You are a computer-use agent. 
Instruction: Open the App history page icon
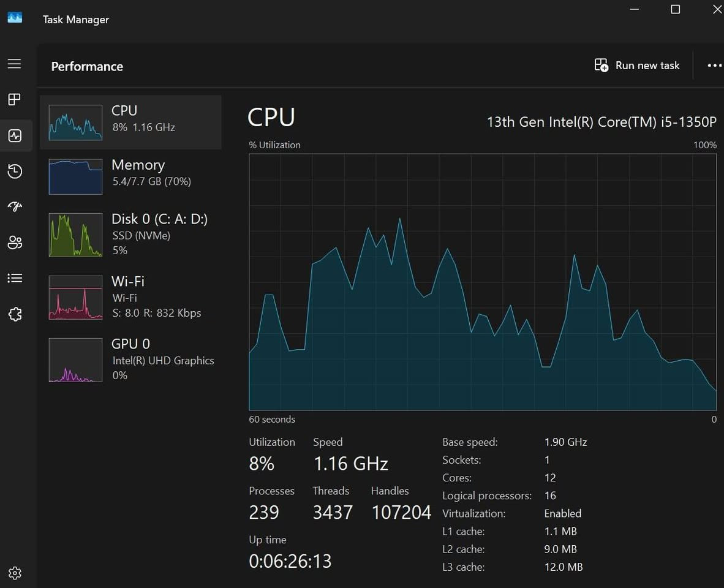click(x=15, y=171)
